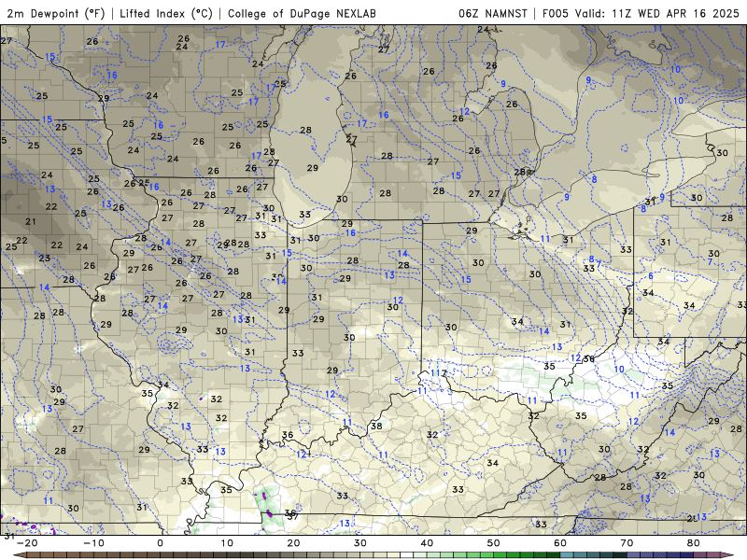Viewport: 747px width, 560px height.
Task: Click the "70" colorbar tick label
Action: [627, 543]
